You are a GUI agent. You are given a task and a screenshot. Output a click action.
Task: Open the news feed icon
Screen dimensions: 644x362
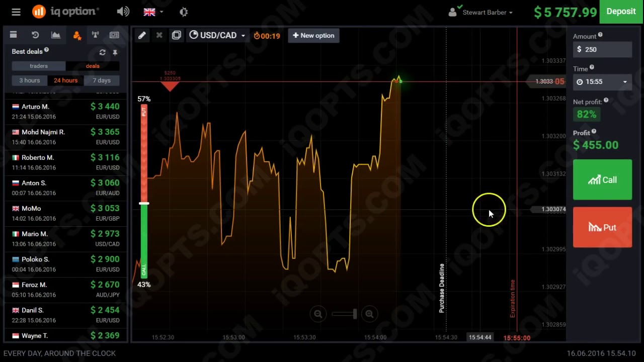pyautogui.click(x=114, y=35)
